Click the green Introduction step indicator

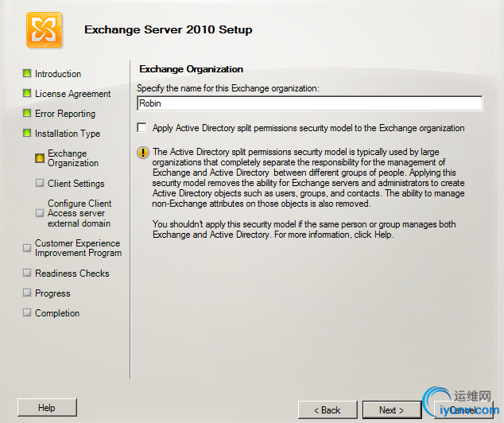point(27,74)
